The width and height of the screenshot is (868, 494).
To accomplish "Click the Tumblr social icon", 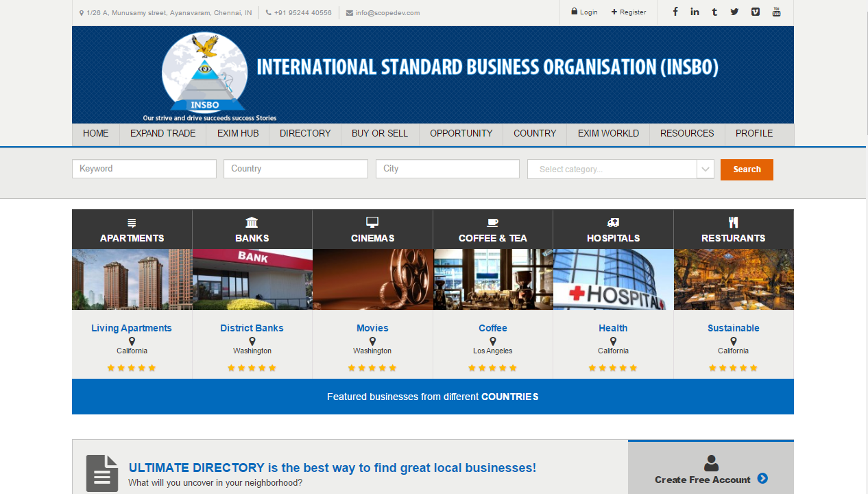I will point(714,12).
